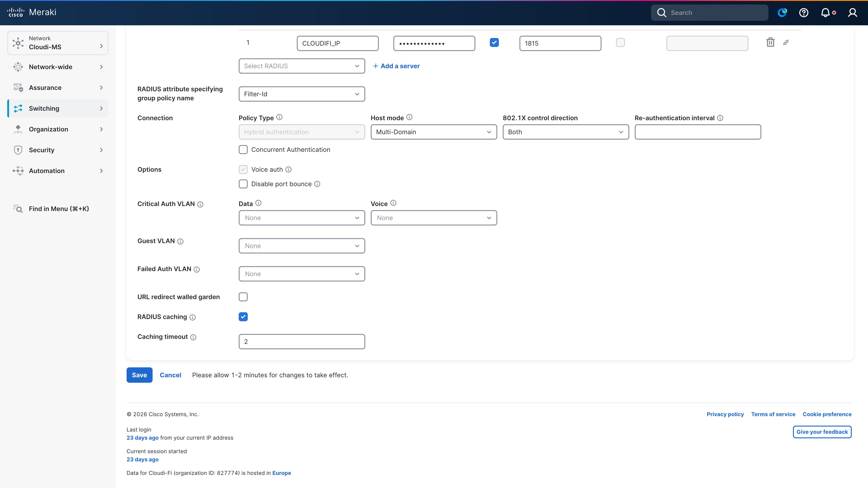Image resolution: width=868 pixels, height=488 pixels.
Task: Click the header Search field
Action: pos(709,12)
